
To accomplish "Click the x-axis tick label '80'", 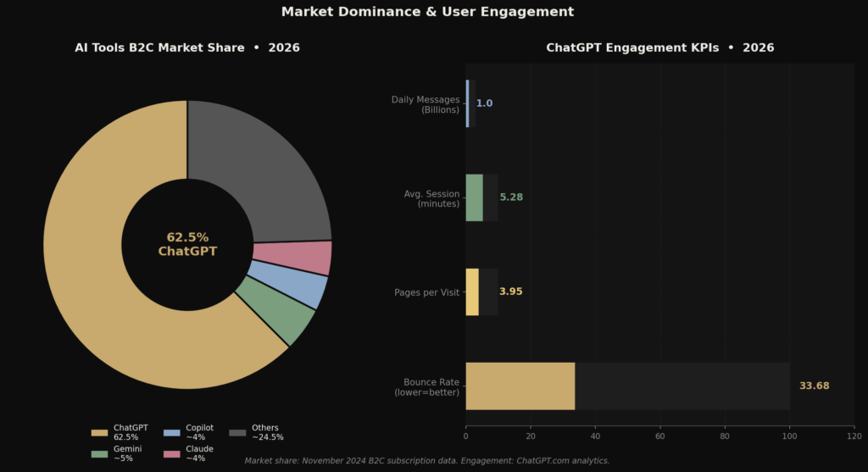I will tap(725, 436).
